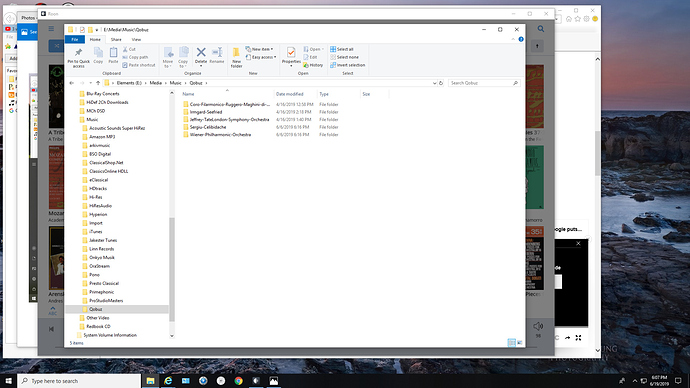The image size is (690, 388).
Task: Click the Copy path command
Action: (135, 57)
